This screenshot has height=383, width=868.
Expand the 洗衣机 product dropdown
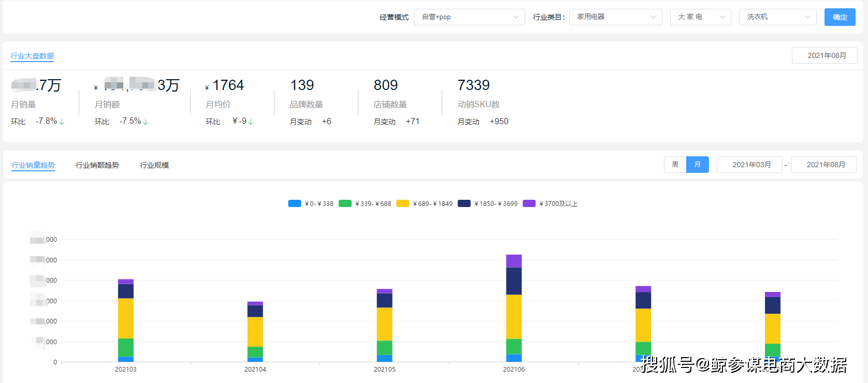pyautogui.click(x=777, y=17)
